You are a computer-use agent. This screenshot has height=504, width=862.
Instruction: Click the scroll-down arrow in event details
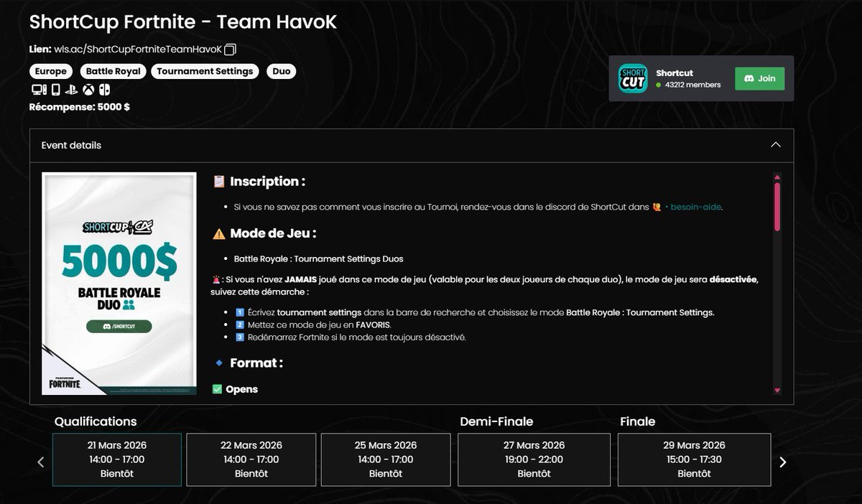777,391
